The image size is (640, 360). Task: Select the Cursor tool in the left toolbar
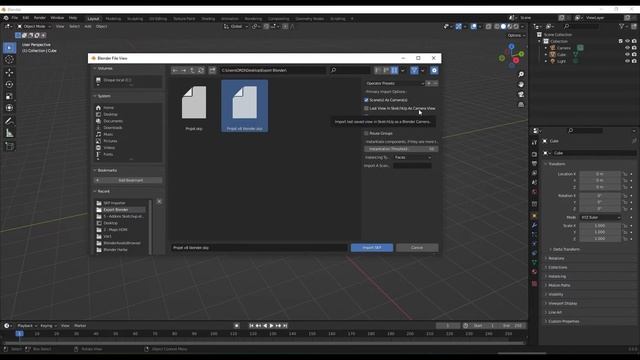click(9, 60)
